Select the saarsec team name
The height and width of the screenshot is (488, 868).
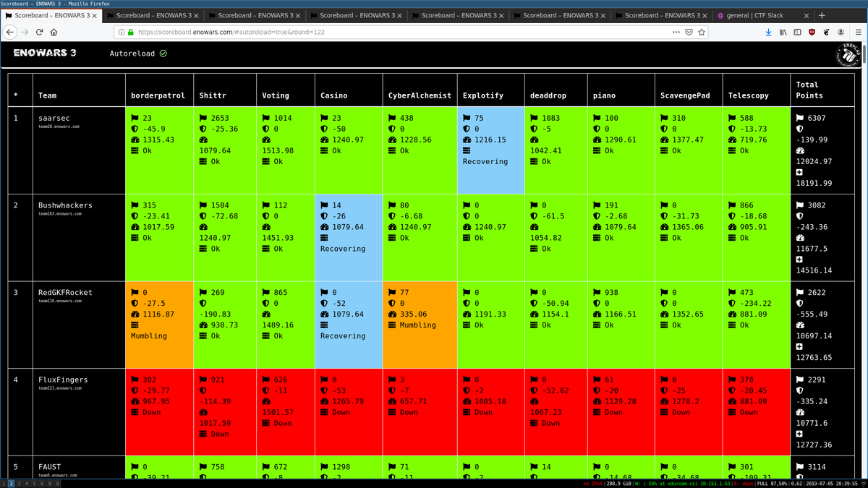tap(54, 118)
